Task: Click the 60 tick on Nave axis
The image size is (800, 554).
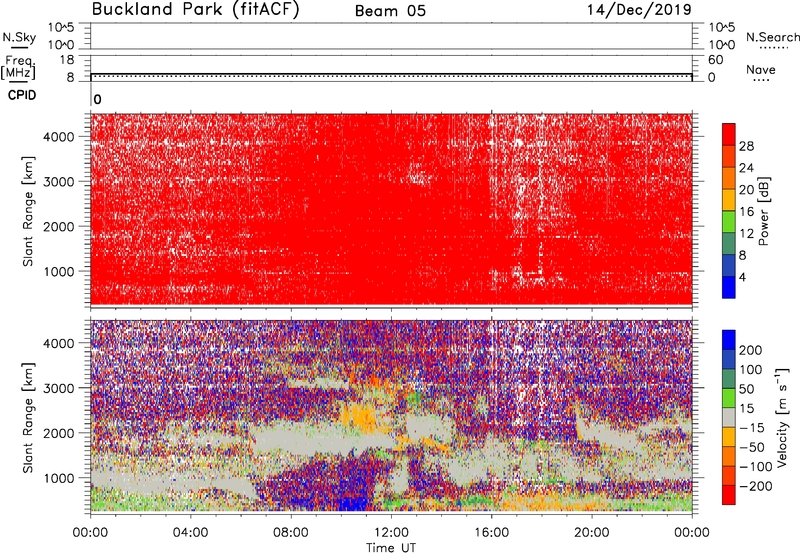Action: (715, 60)
